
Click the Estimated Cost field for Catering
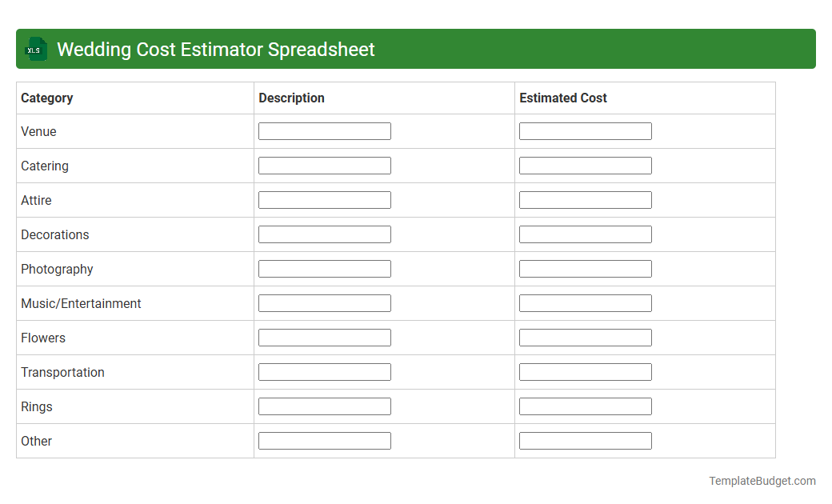[585, 165]
